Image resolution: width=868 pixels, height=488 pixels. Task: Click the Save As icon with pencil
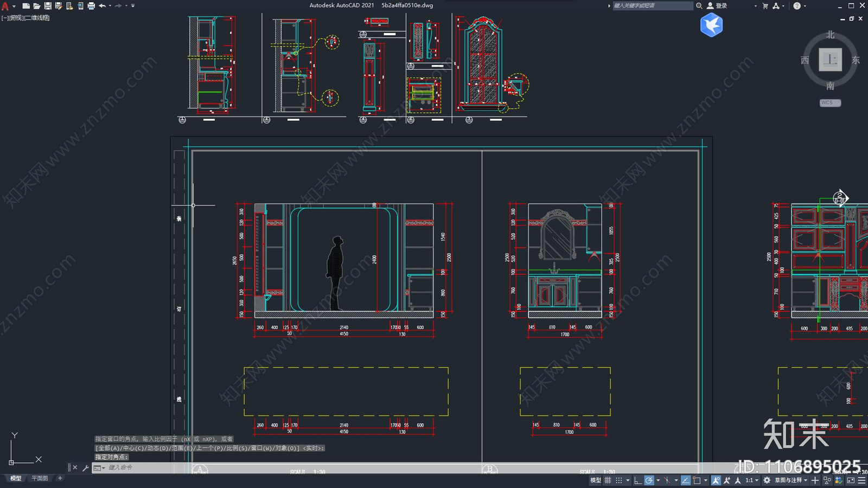coord(59,6)
